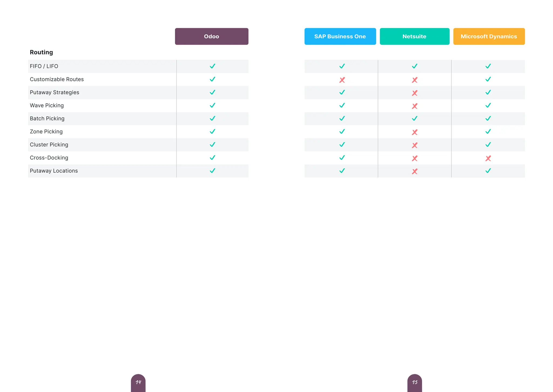Click Netsuite checkmark for Batch Picking
Viewport: 553px width, 392px height.
click(x=415, y=118)
